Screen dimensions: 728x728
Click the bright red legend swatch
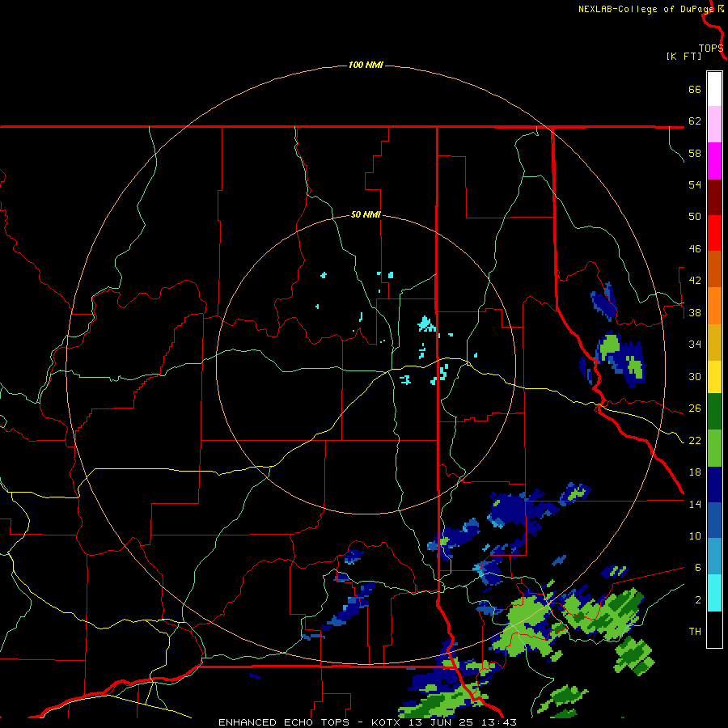coord(714,233)
